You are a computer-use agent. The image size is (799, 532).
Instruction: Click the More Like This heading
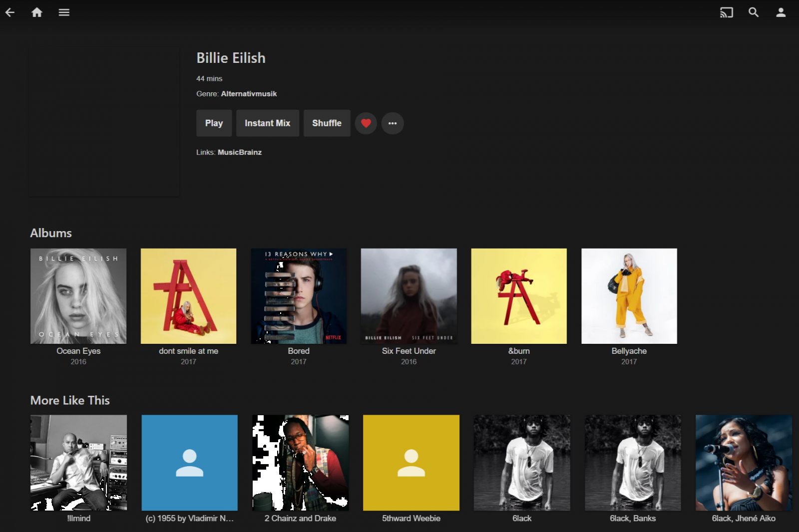(x=70, y=400)
